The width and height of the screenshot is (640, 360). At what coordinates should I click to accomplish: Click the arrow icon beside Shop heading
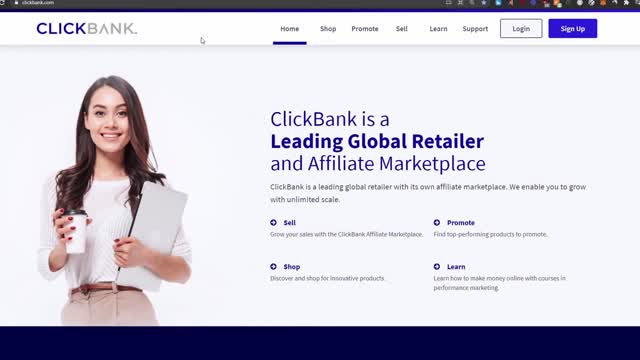(x=273, y=267)
